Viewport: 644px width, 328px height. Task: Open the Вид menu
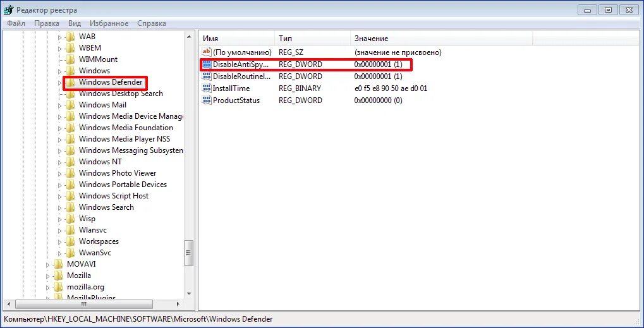(x=75, y=23)
